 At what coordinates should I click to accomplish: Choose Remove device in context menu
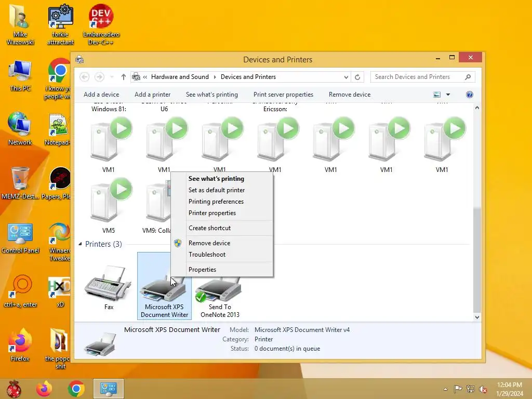(222, 243)
